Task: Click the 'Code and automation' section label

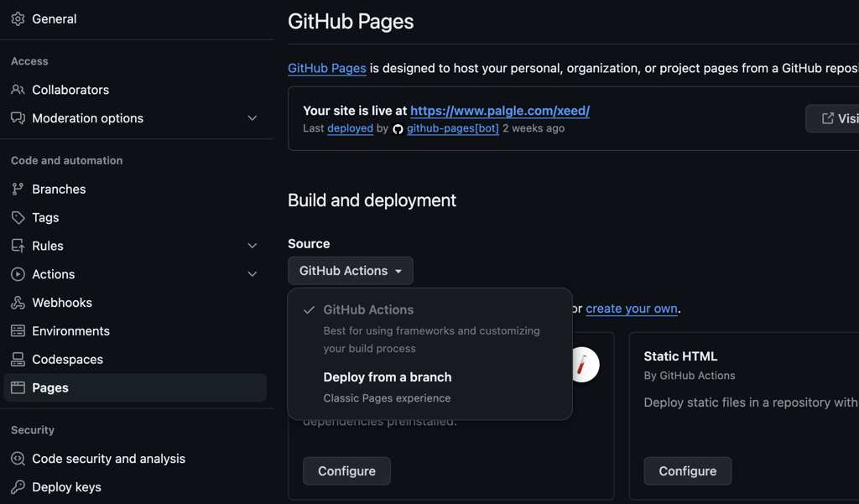Action: pos(67,160)
